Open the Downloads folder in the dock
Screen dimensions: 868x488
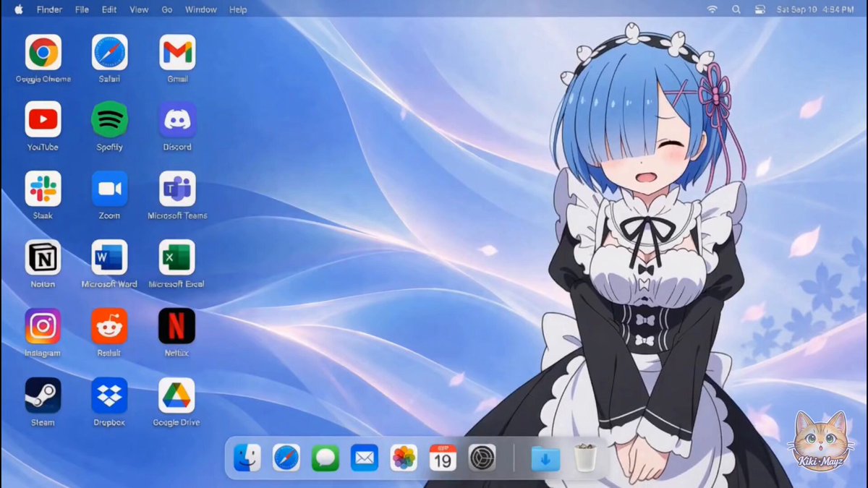(x=545, y=458)
